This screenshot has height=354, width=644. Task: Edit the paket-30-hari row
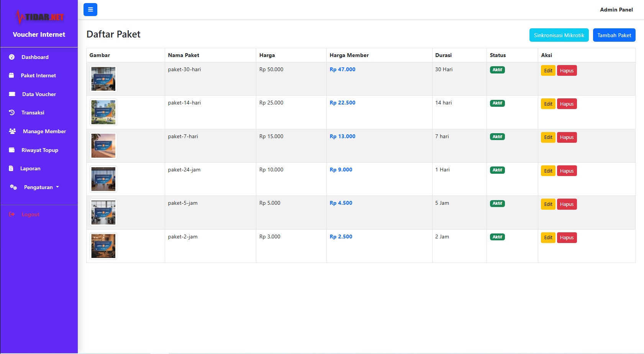coord(548,70)
